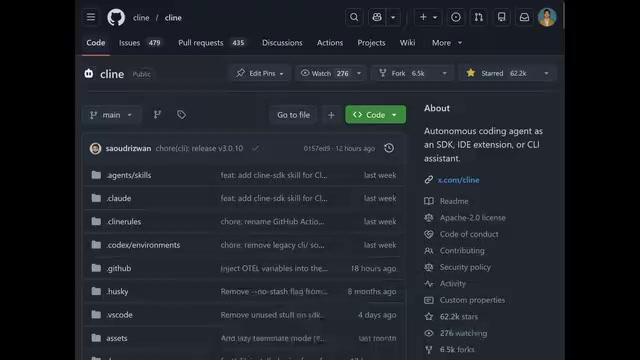This screenshot has height=360, width=640.
Task: Open the search magnifier icon
Action: click(x=354, y=17)
